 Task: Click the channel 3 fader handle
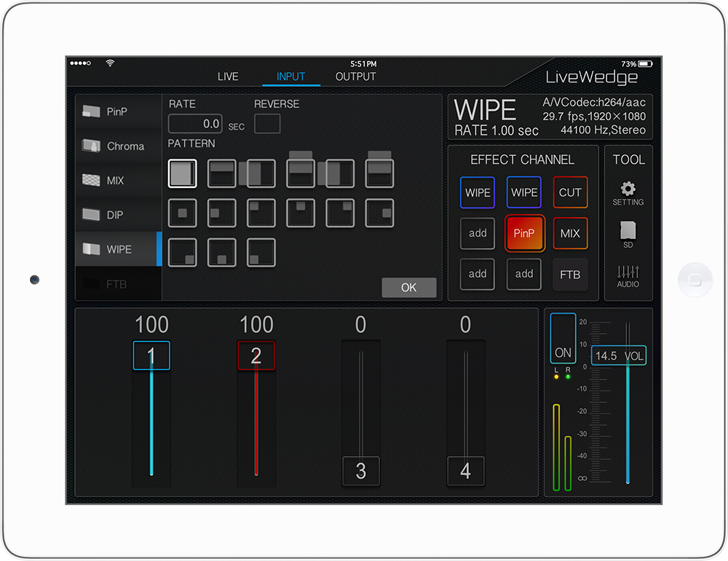[361, 471]
